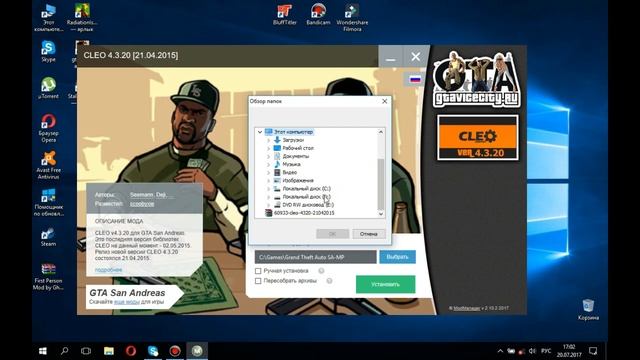Show hidden system tray icons
The width and height of the screenshot is (640, 360).
tap(500, 351)
